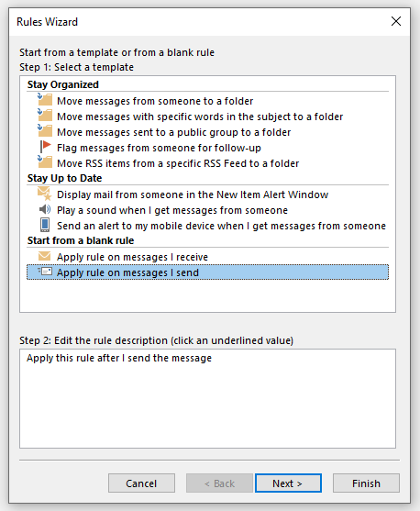Viewport: 420px width, 511px height.
Task: Click folder icon for RSS Feed rule
Action: click(45, 162)
